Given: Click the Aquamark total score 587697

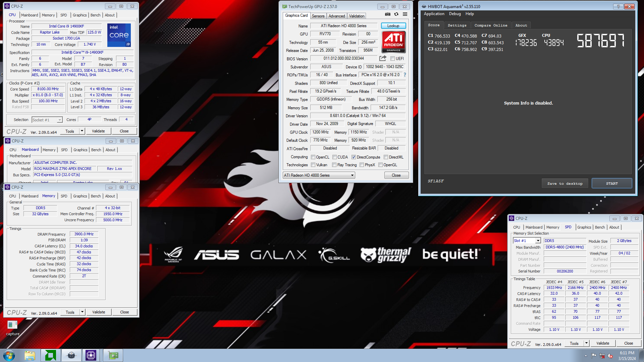Looking at the screenshot, I should [600, 41].
